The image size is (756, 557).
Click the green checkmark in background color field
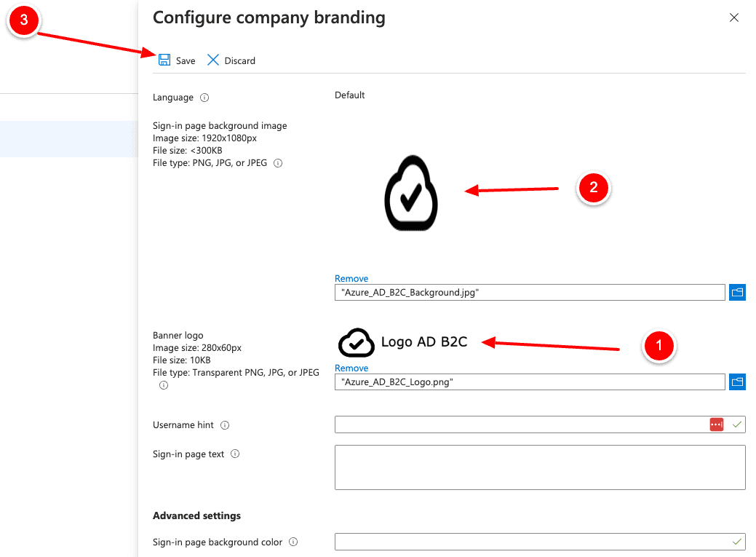[x=736, y=542]
